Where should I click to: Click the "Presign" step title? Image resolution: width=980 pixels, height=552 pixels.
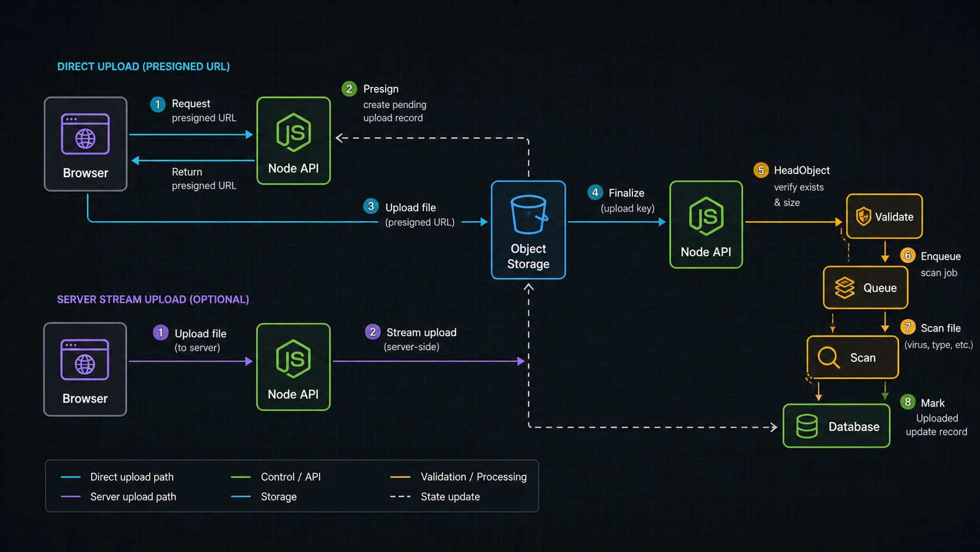(381, 89)
